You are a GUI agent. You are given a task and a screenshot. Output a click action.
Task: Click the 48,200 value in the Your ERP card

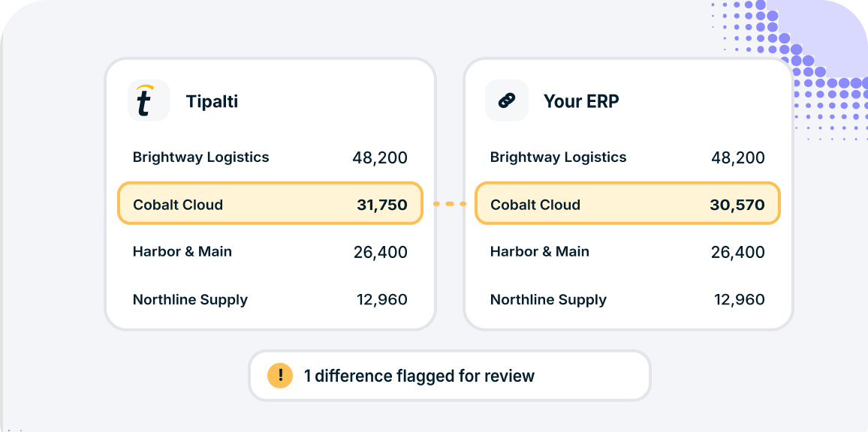point(737,158)
